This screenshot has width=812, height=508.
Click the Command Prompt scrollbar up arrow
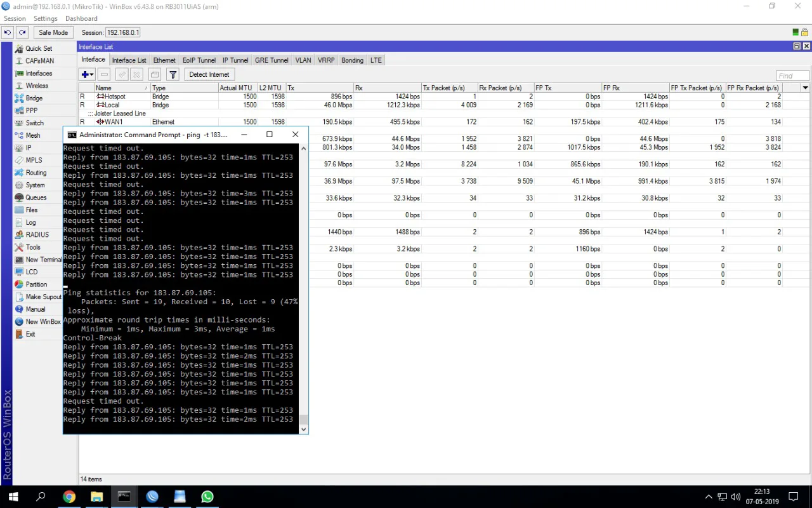pyautogui.click(x=303, y=148)
